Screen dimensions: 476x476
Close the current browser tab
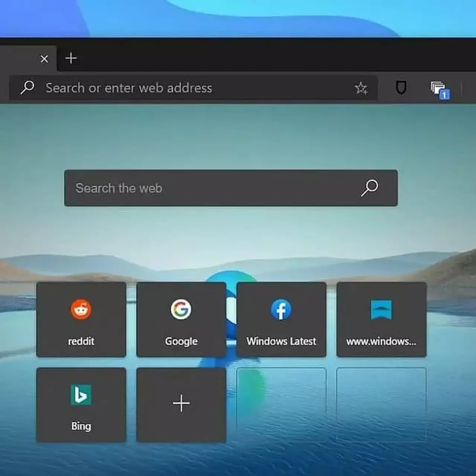pyautogui.click(x=44, y=59)
